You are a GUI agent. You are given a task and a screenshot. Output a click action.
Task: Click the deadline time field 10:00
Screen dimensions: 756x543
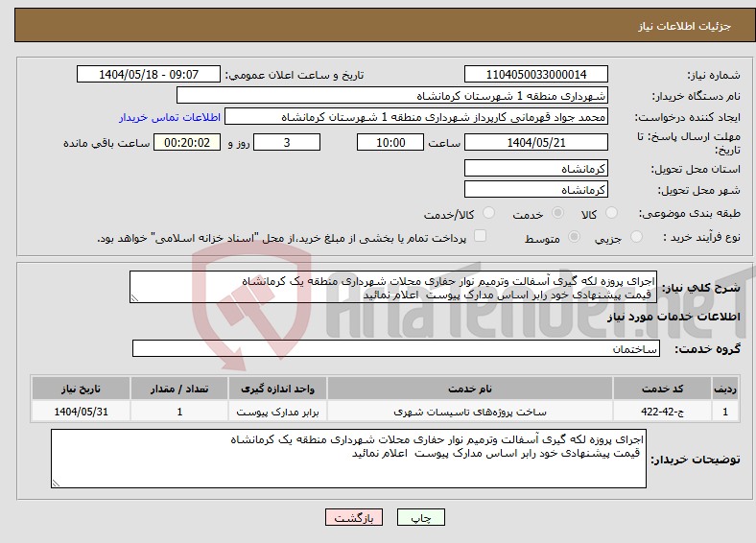click(390, 142)
